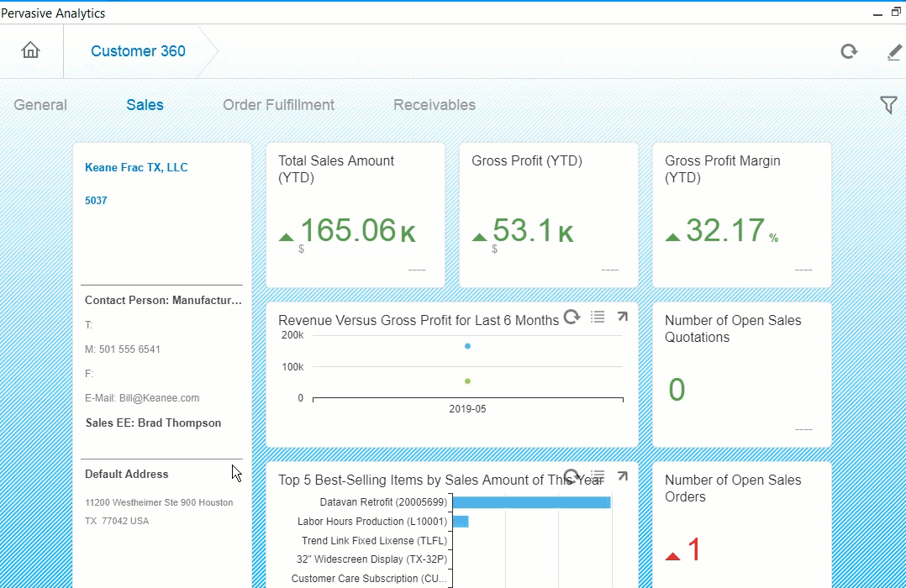Click the Customer 360 breadcrumb

point(138,51)
